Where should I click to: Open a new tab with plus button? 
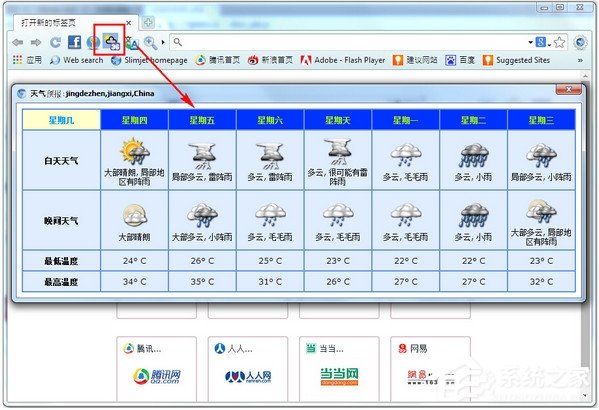(x=148, y=23)
